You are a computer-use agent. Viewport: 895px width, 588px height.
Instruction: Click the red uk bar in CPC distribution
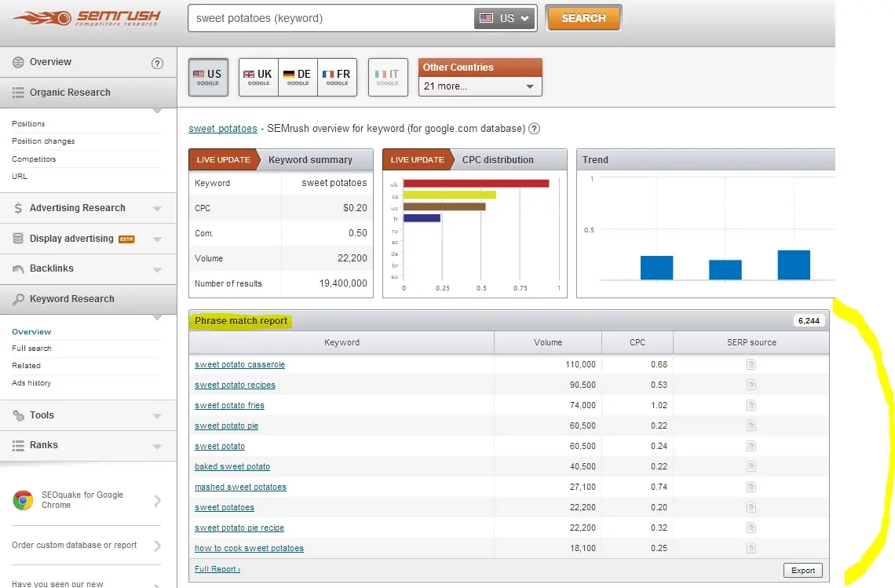tap(475, 183)
